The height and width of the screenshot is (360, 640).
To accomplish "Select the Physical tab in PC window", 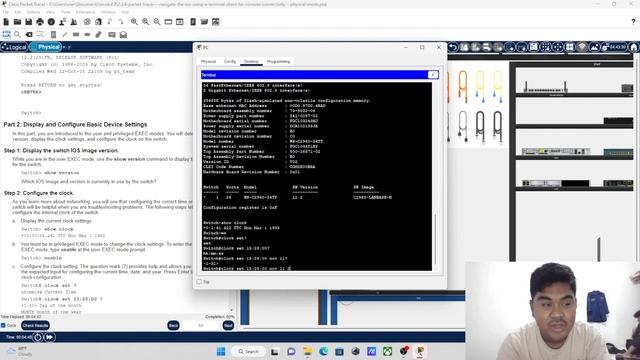I will click(x=208, y=61).
